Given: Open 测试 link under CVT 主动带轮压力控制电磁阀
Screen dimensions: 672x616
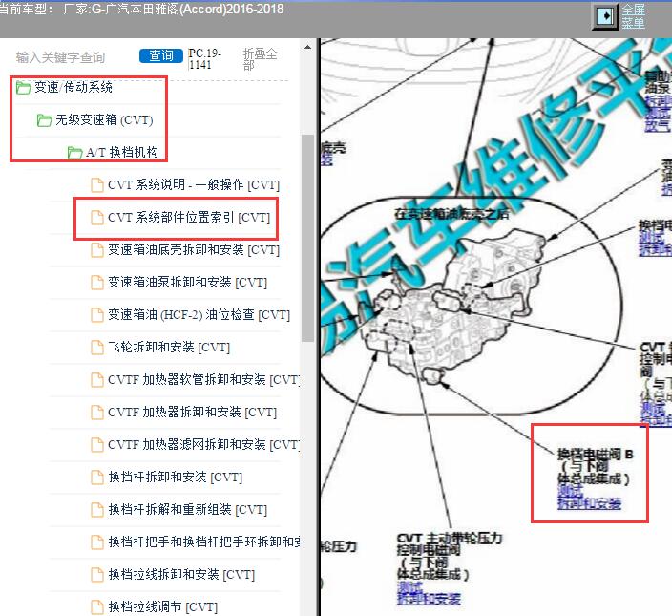Looking at the screenshot, I should (409, 586).
